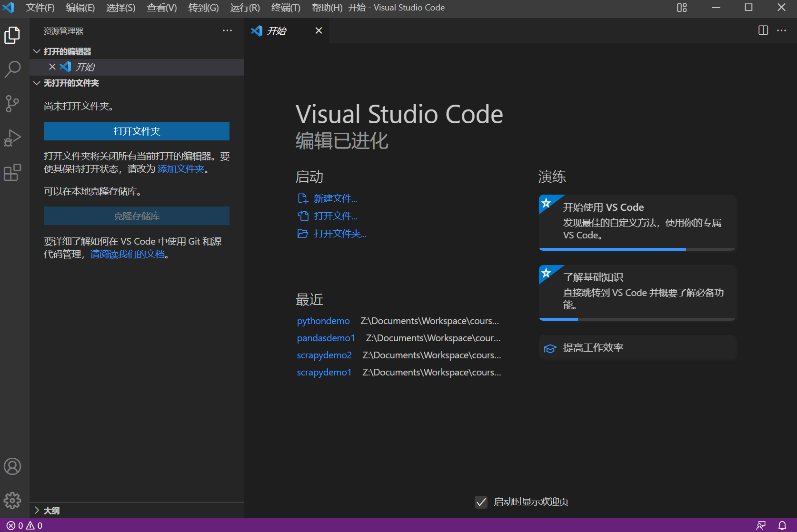
Task: Collapse the 打开的编辑器 section
Action: coord(37,51)
